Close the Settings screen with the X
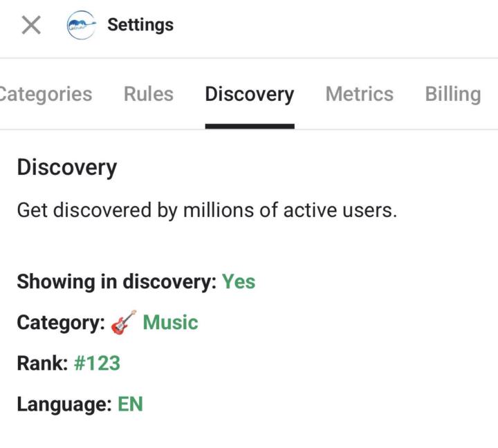 point(31,26)
